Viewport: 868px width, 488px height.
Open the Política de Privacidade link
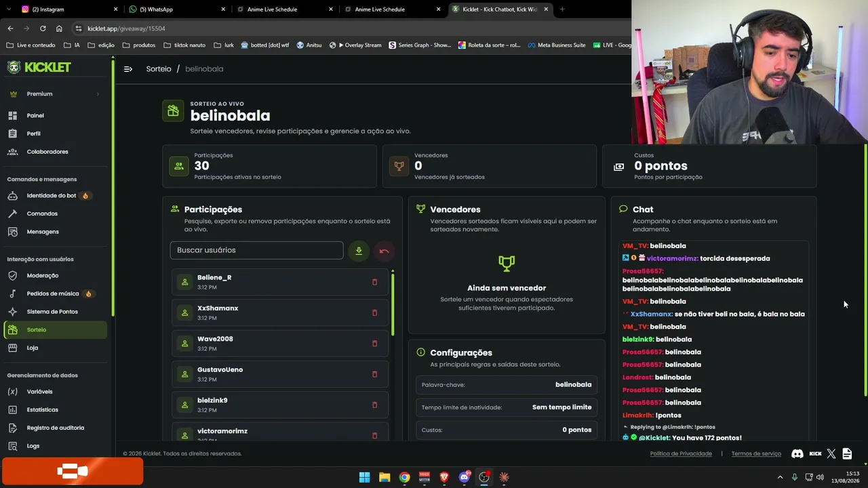(681, 453)
